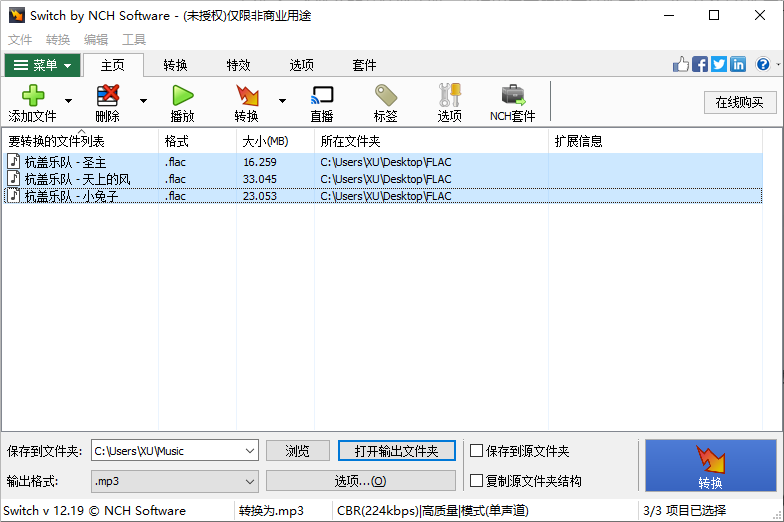Sort by the 所在文件夹 column header
This screenshot has height=522, width=784.
pos(432,141)
